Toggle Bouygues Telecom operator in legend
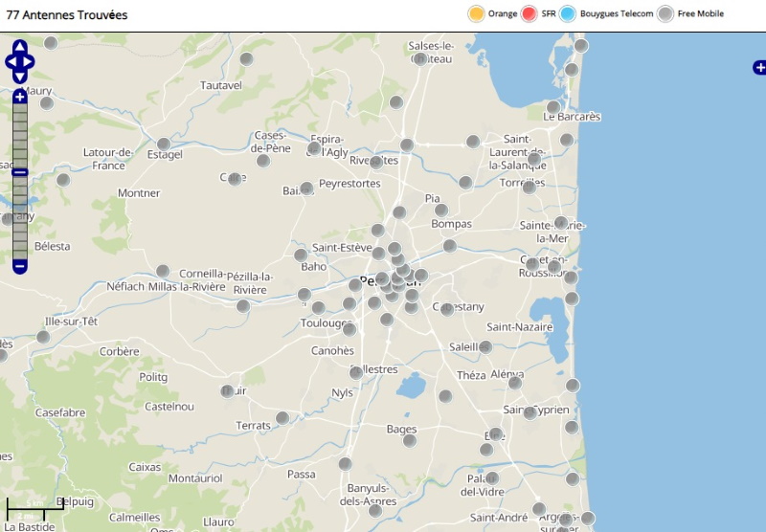The height and width of the screenshot is (532, 766). [x=569, y=13]
